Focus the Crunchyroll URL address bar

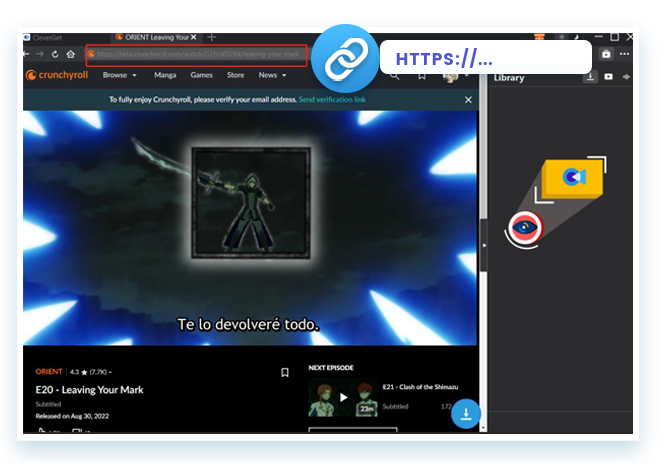point(196,55)
